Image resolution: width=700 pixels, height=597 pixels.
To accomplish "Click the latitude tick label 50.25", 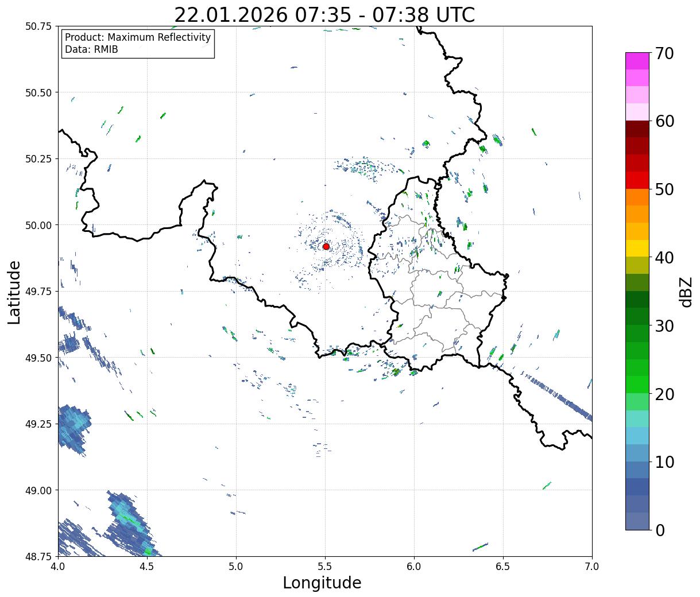I will pyautogui.click(x=38, y=158).
